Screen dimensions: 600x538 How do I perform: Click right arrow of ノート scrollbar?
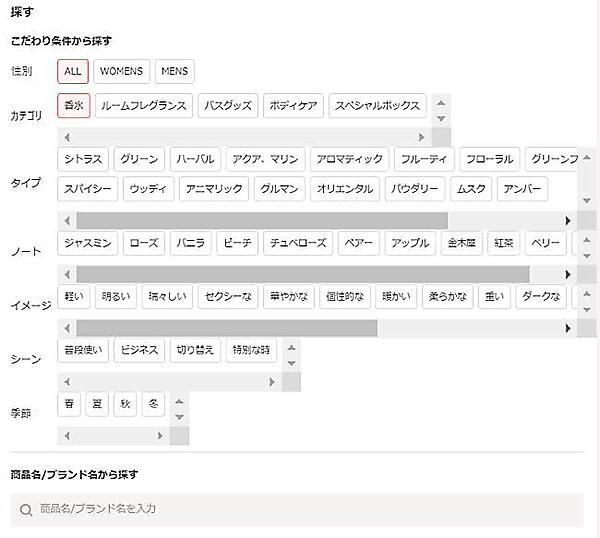pos(568,274)
